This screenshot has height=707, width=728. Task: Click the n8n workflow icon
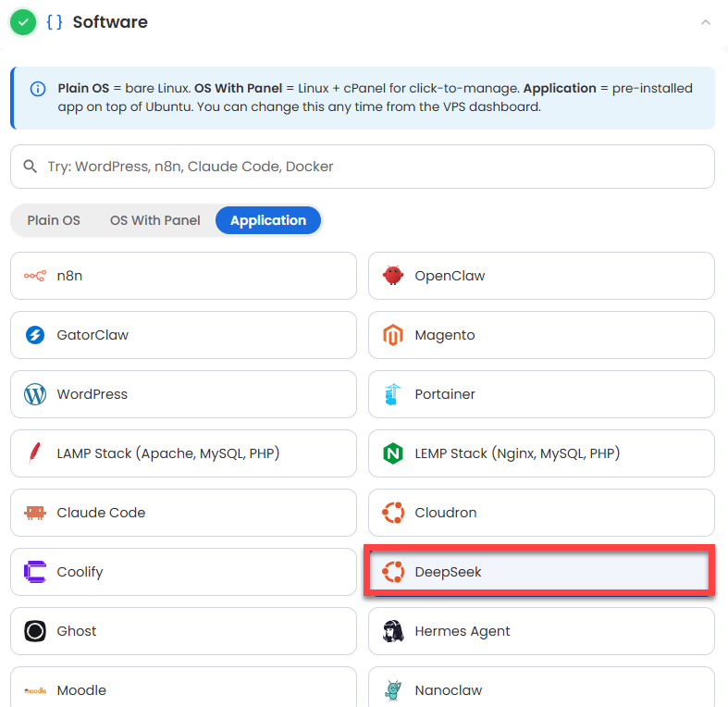pos(35,276)
